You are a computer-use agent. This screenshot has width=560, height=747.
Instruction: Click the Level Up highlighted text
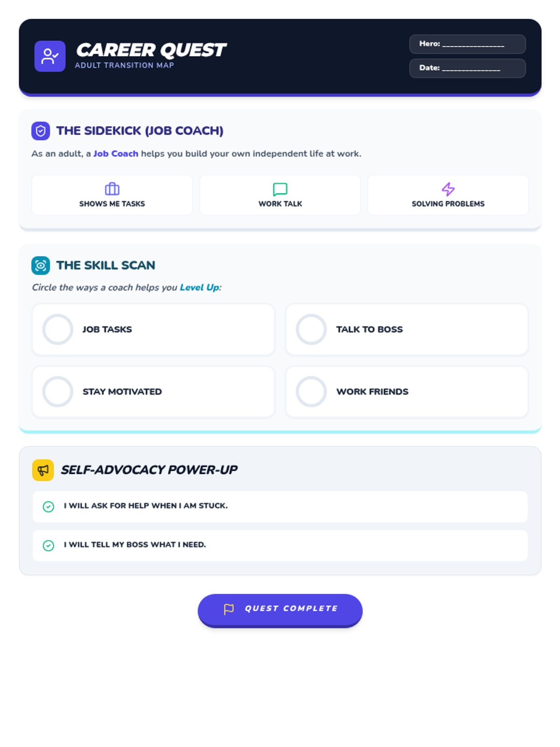[x=199, y=288]
